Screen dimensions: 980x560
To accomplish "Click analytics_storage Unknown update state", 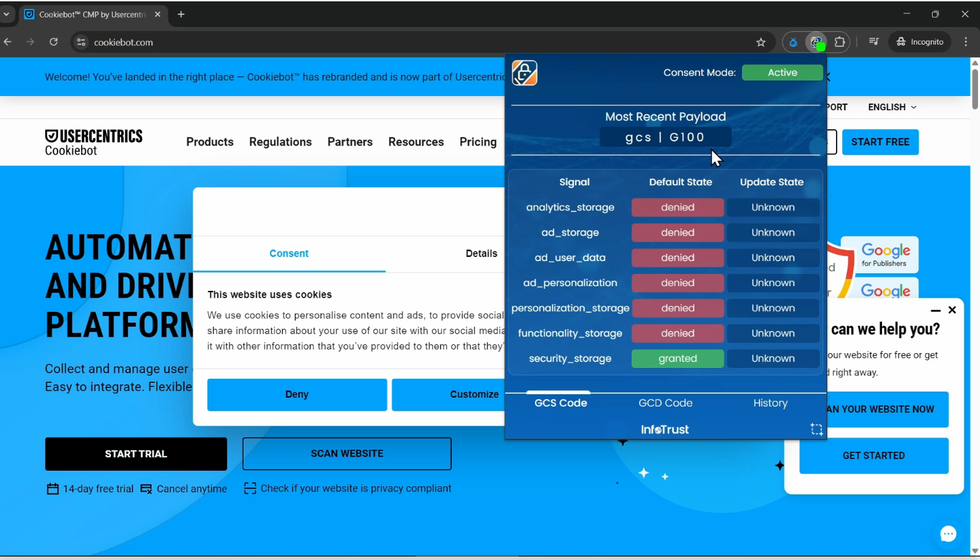I will coord(773,208).
